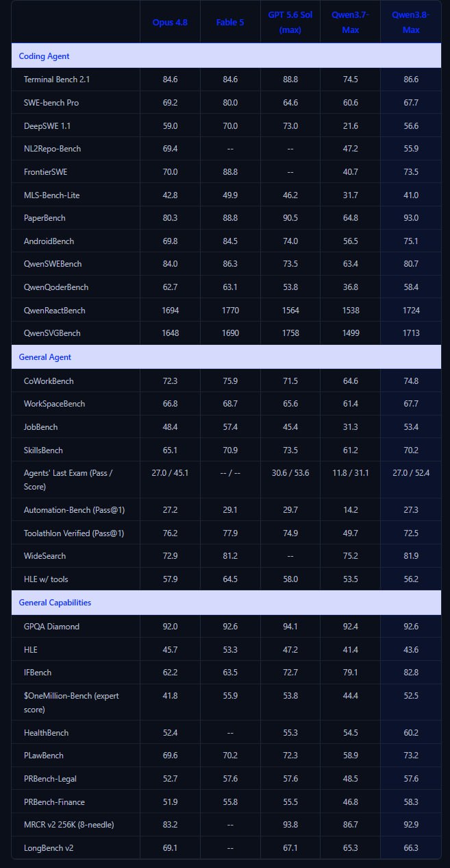Screen dimensions: 450x868
Task: Click Qwen3.8-Max PRBench-Finance value 58.3
Action: click(411, 801)
